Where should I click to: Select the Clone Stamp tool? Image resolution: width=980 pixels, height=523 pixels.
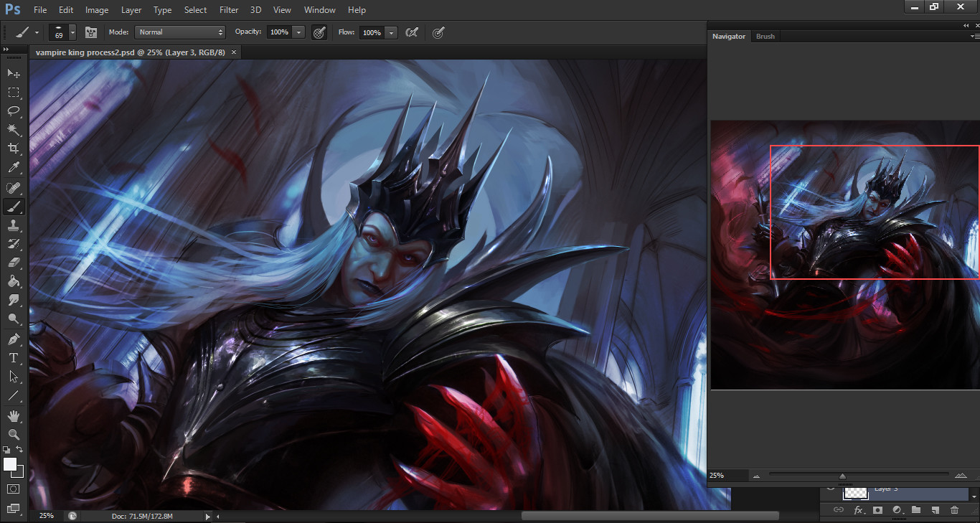tap(14, 225)
